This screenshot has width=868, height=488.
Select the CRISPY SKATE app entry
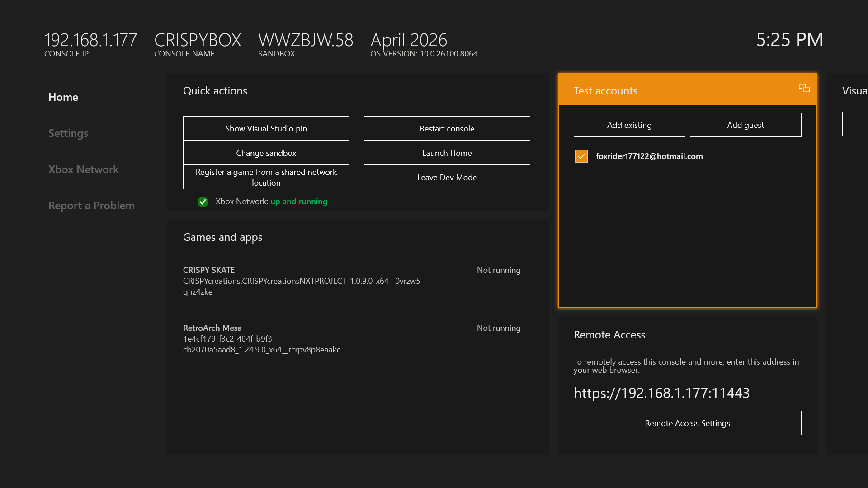click(352, 281)
